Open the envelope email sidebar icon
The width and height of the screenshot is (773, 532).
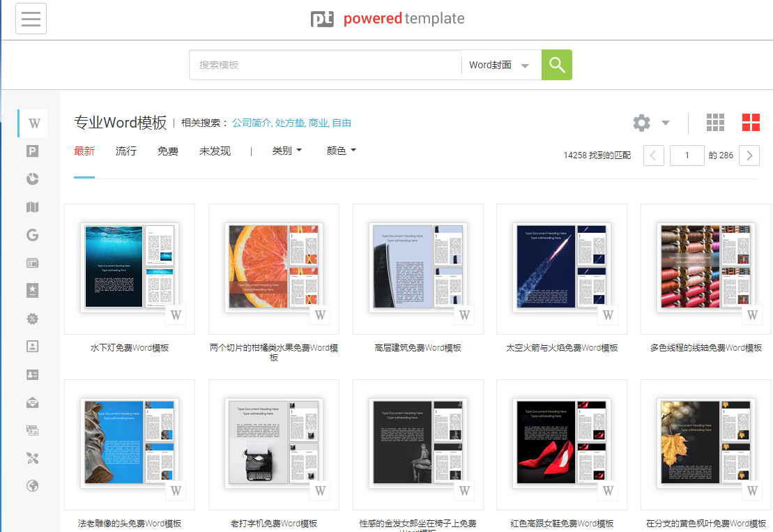(x=33, y=402)
